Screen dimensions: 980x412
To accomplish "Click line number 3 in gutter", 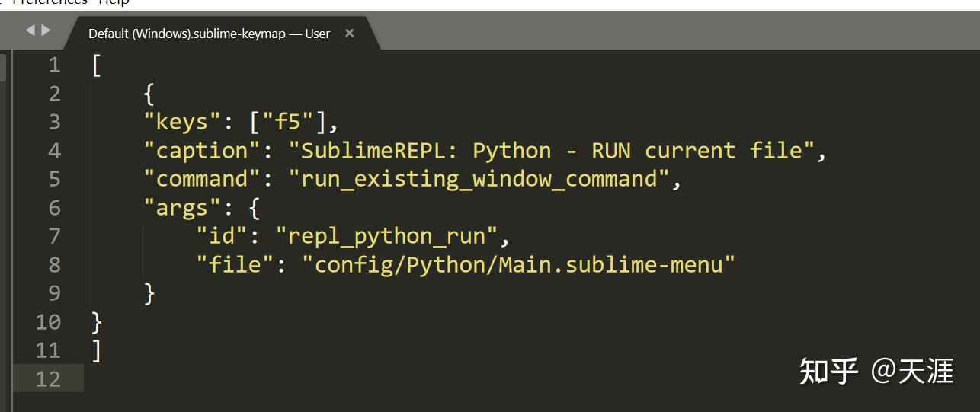I will pos(54,122).
